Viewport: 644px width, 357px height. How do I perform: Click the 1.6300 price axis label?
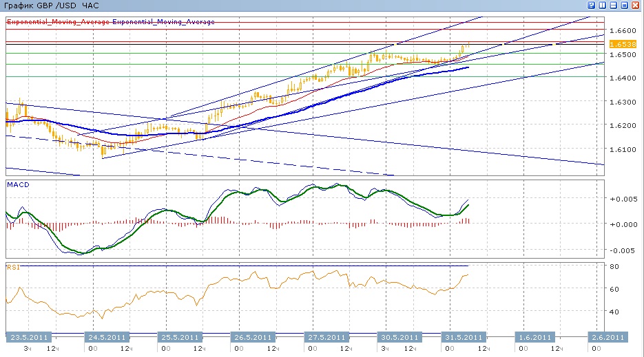(x=623, y=102)
